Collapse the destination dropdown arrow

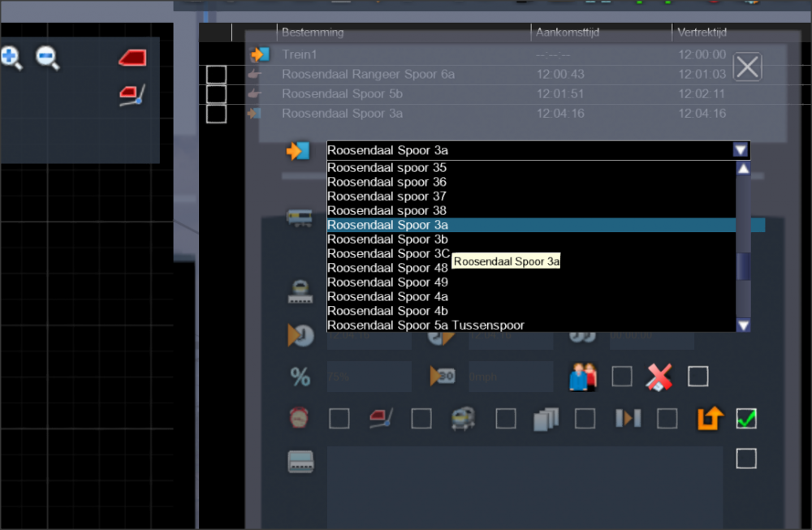point(740,150)
